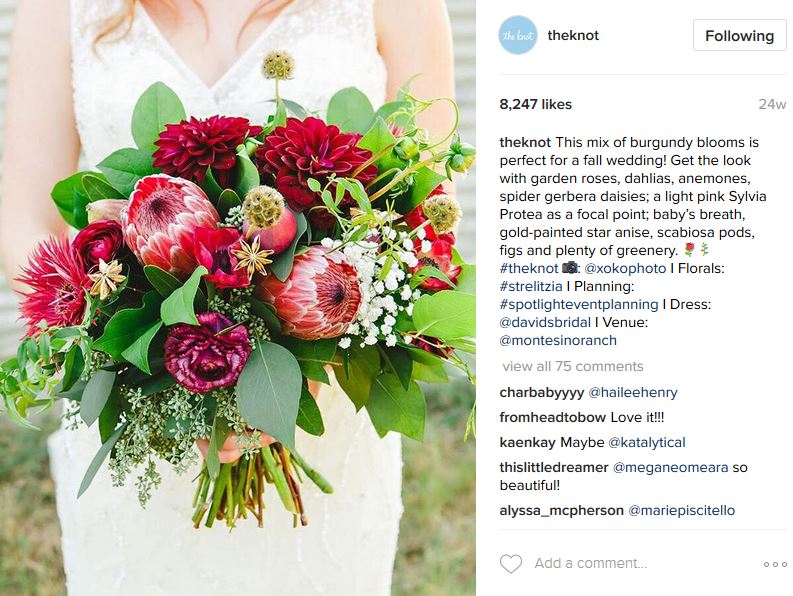Open alyssa_mcpherson commenter profile
The width and height of the screenshot is (793, 596).
tap(561, 510)
